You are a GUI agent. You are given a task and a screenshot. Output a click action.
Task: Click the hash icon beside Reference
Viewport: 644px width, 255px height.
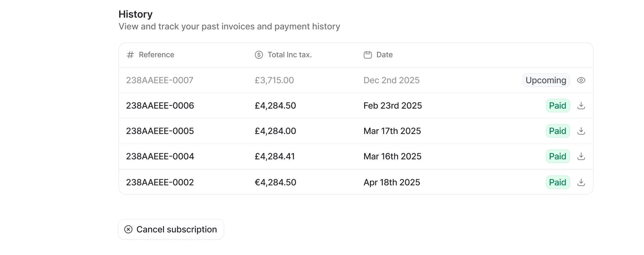[130, 55]
